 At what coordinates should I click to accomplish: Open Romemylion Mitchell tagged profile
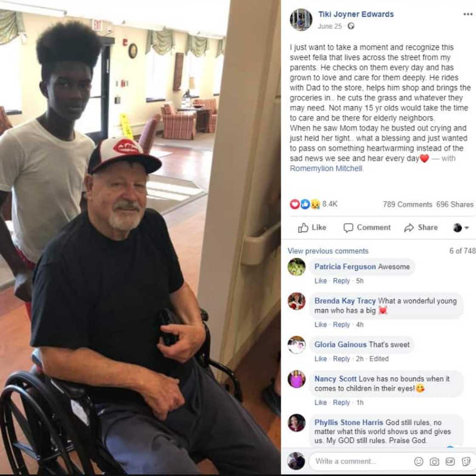click(x=326, y=168)
